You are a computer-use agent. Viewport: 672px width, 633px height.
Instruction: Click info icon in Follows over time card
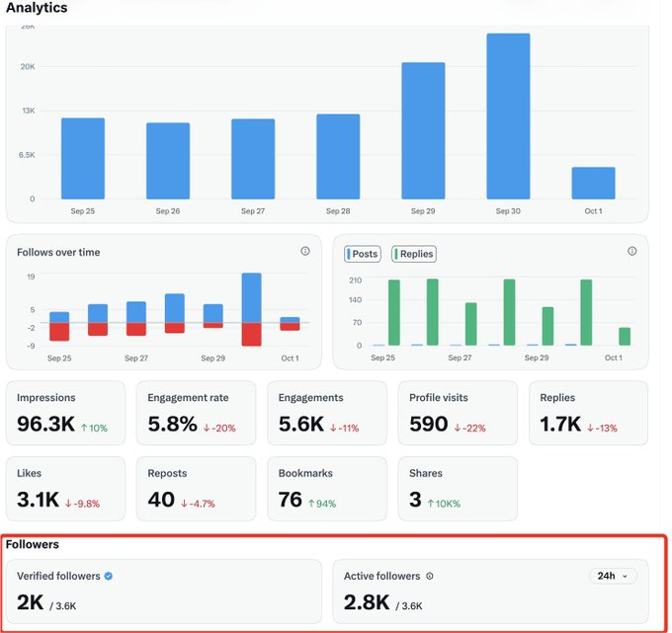pyautogui.click(x=305, y=251)
